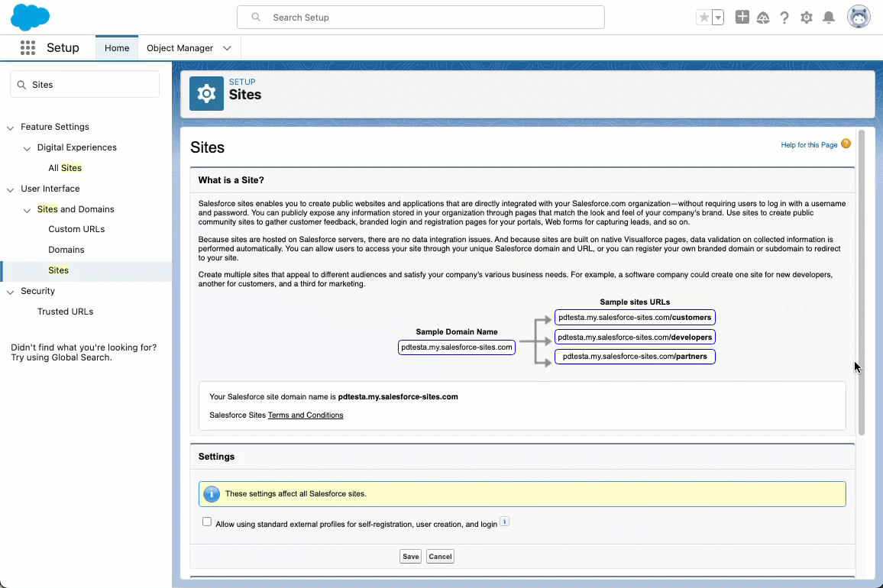View notifications bell icon
This screenshot has height=588, width=883.
(829, 18)
